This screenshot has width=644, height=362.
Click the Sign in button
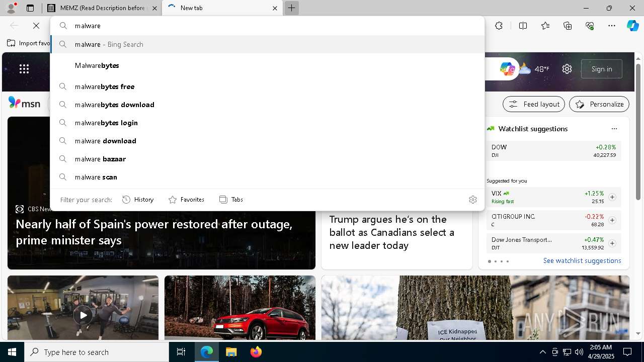click(x=602, y=69)
